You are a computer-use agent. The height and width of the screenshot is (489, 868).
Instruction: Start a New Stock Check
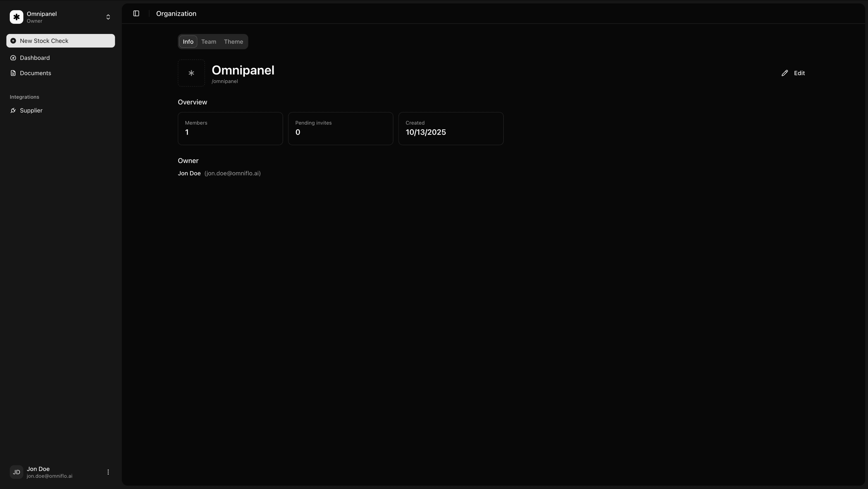[x=61, y=41]
